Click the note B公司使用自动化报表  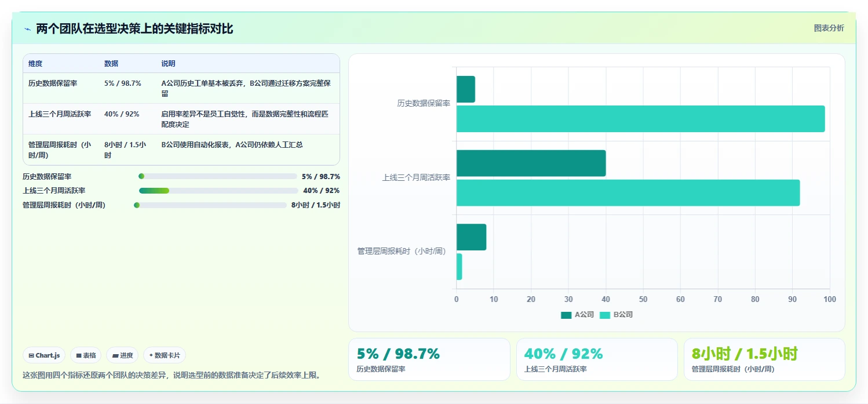[232, 145]
